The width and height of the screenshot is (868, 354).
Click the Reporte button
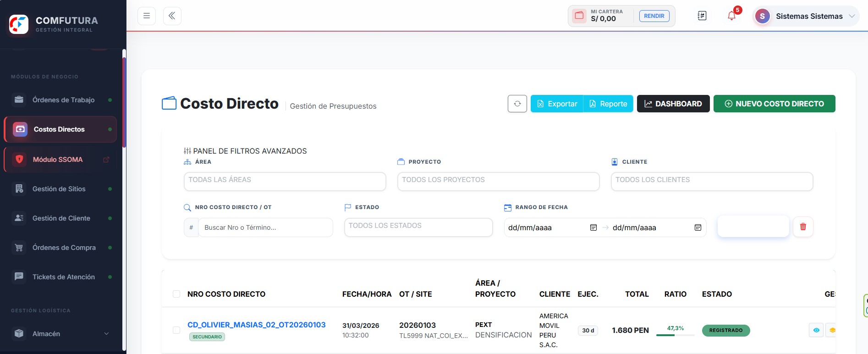pyautogui.click(x=608, y=104)
